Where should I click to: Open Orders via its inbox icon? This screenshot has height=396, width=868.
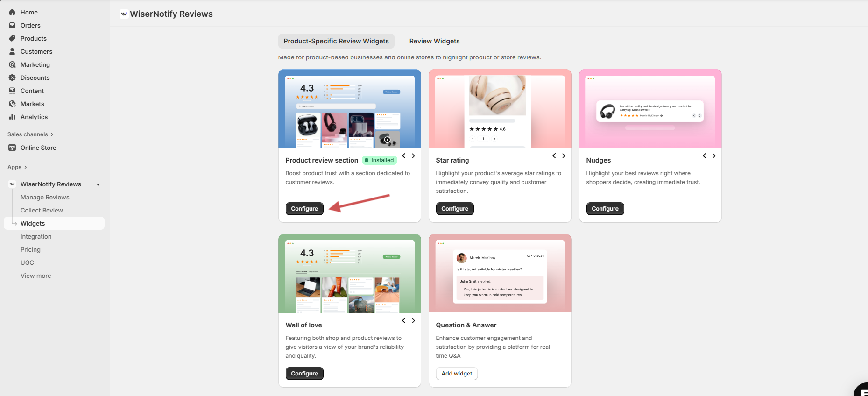(12, 25)
